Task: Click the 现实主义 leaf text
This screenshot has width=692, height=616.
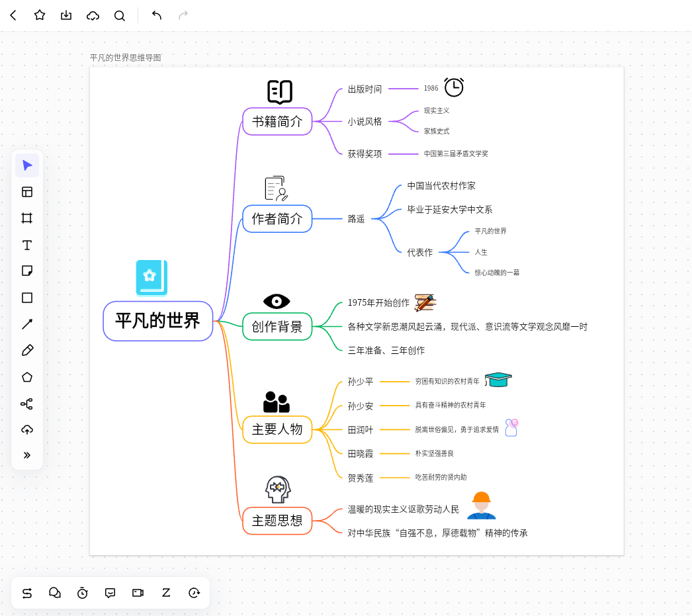Action: click(x=437, y=110)
